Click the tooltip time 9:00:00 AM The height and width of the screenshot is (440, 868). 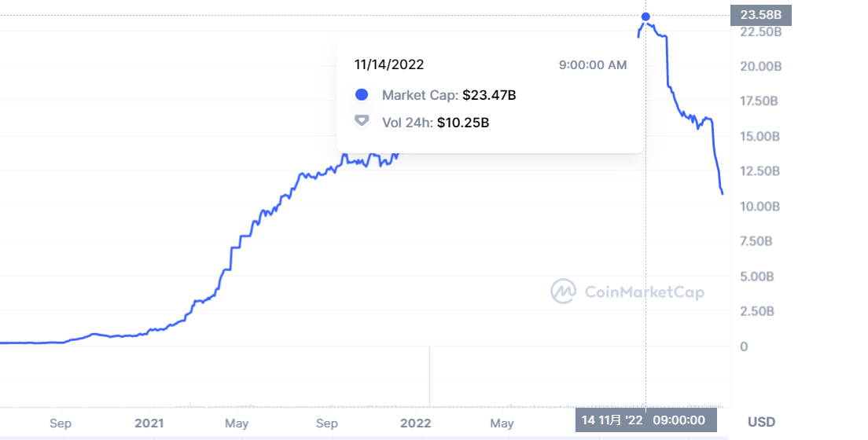click(593, 64)
